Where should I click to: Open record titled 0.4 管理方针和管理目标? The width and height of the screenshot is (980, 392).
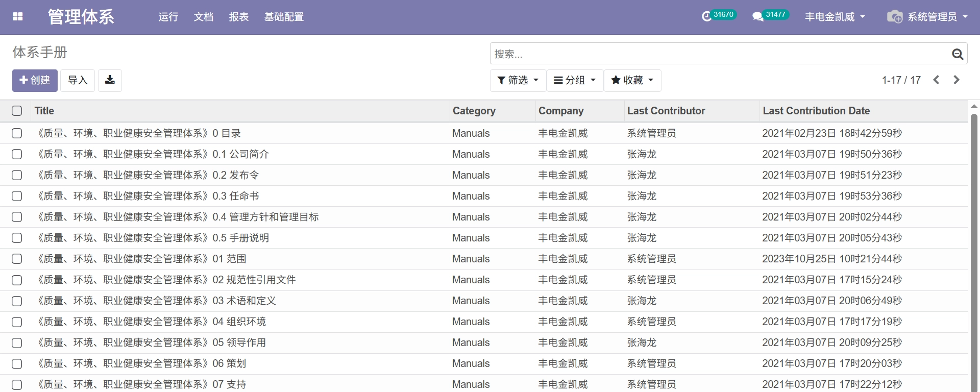point(177,217)
